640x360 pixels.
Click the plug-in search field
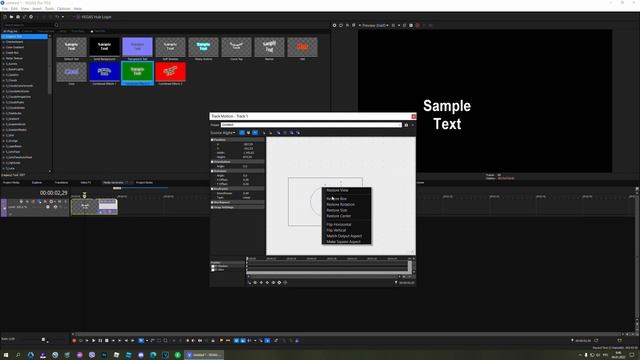click(x=28, y=25)
